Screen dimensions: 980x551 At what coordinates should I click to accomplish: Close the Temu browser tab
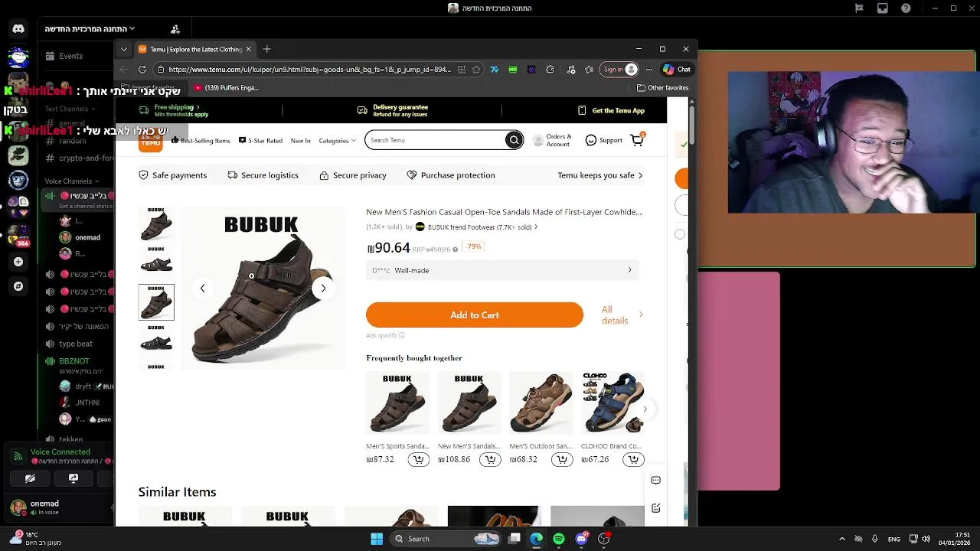(x=248, y=49)
